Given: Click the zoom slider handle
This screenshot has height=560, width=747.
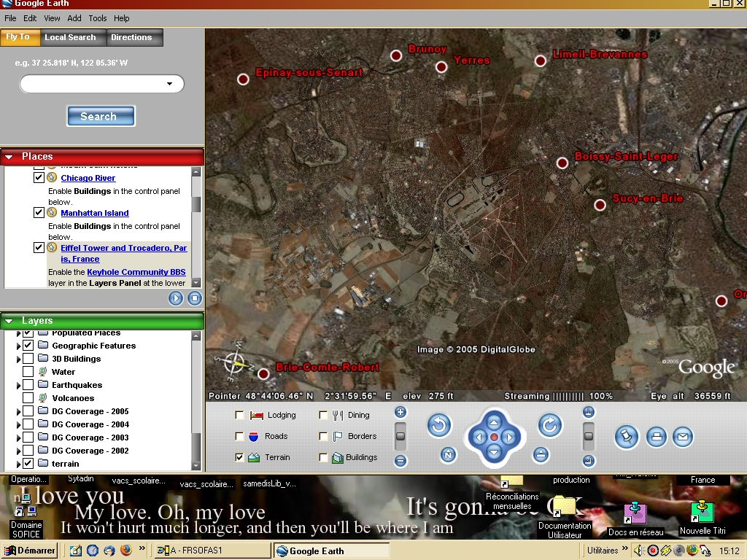Looking at the screenshot, I should [x=400, y=436].
